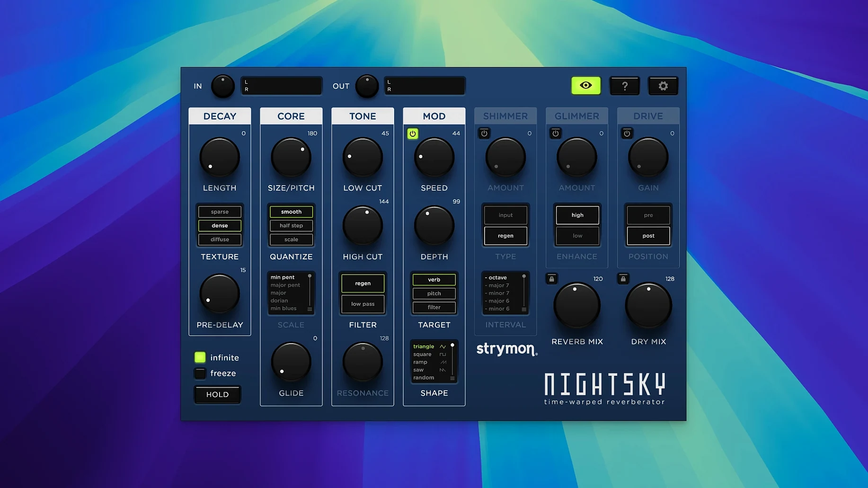The width and height of the screenshot is (868, 488).
Task: Click the SHIMMER section header
Action: 505,116
